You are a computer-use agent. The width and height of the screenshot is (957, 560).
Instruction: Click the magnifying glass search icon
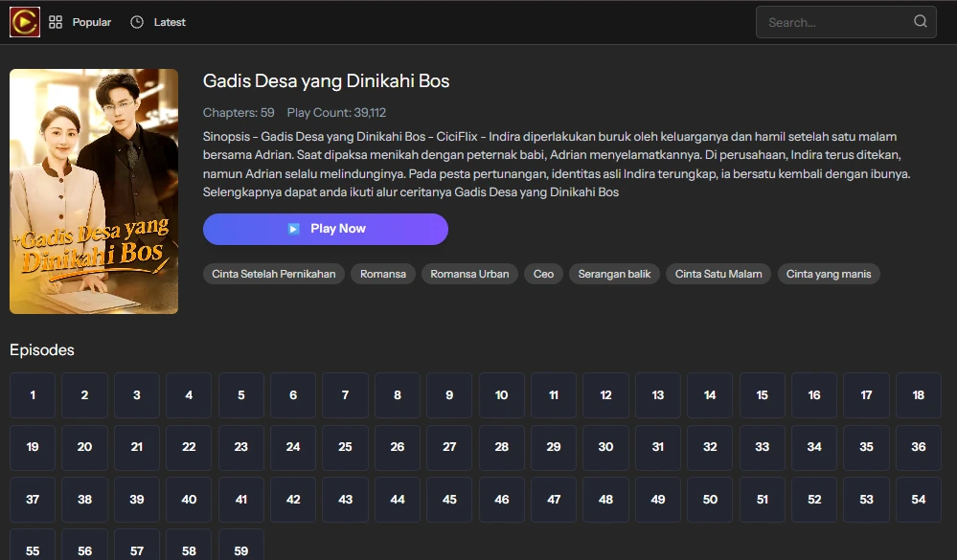(x=919, y=21)
